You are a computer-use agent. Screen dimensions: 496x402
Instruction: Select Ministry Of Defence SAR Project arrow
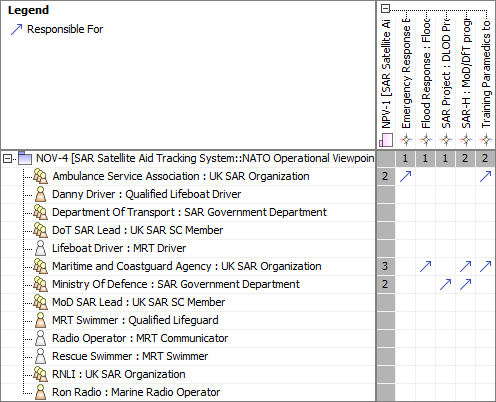pos(445,284)
